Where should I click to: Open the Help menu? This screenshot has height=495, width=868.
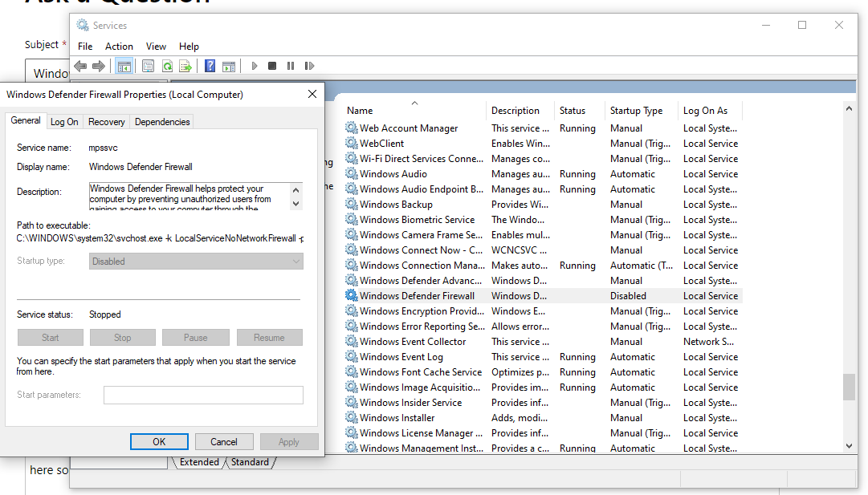189,47
